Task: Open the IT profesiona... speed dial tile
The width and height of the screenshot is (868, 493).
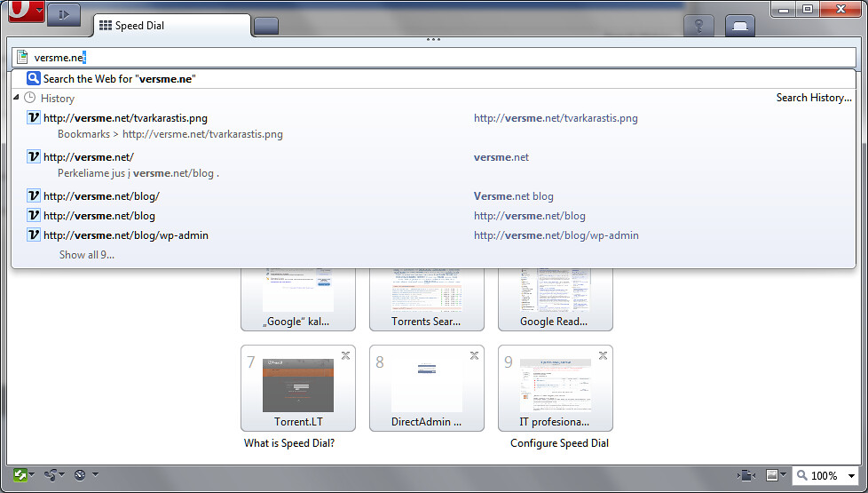Action: pos(556,388)
